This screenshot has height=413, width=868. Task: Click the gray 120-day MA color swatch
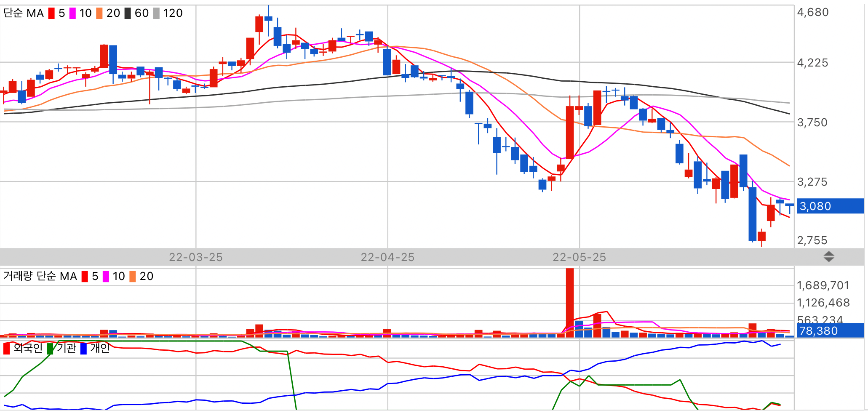click(x=156, y=13)
